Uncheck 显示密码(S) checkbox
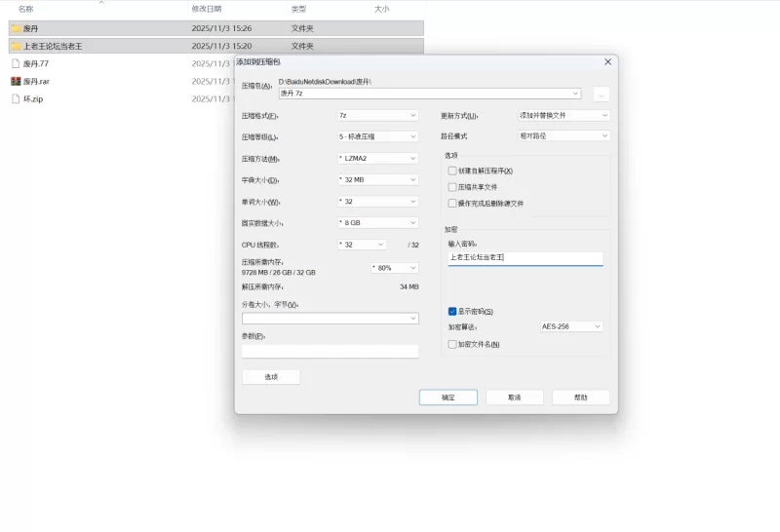The width and height of the screenshot is (780, 532). [x=452, y=311]
